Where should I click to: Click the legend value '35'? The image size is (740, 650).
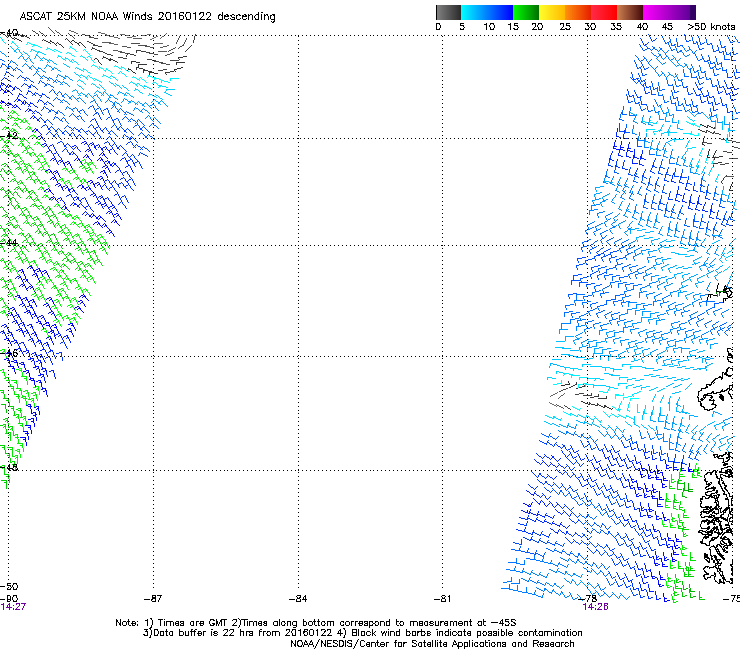pyautogui.click(x=616, y=27)
